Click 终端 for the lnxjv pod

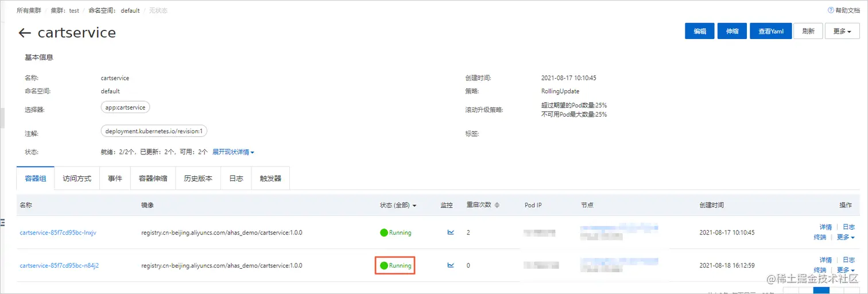[x=820, y=237]
